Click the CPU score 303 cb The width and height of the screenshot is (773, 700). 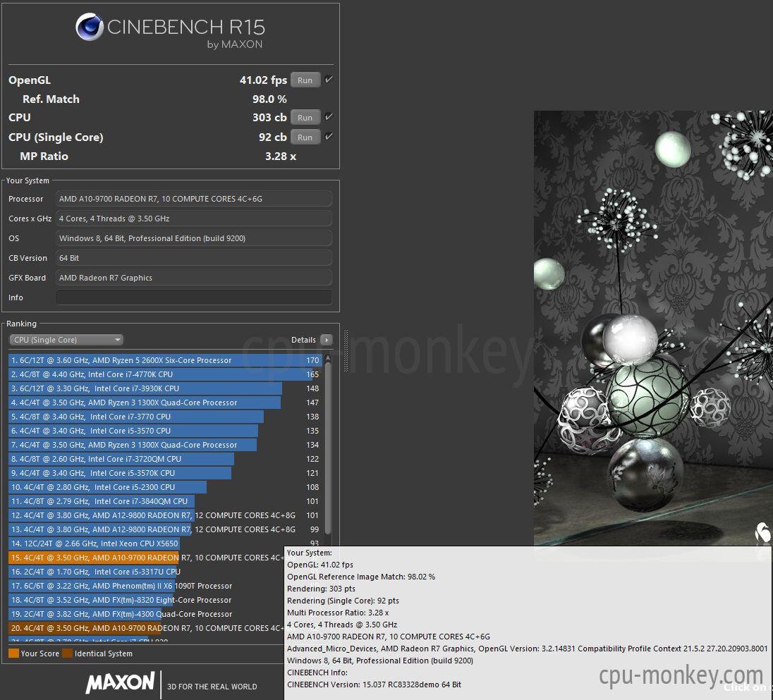(269, 117)
